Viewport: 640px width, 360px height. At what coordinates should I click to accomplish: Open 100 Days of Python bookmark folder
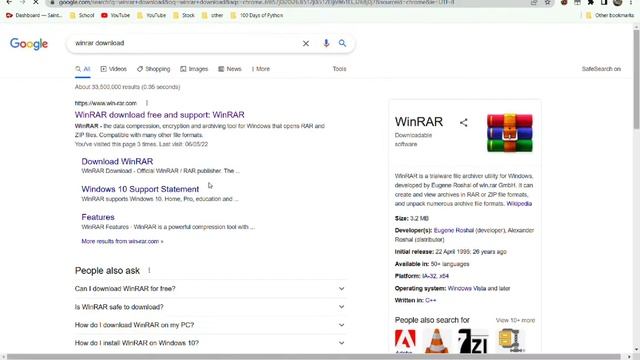(x=257, y=16)
